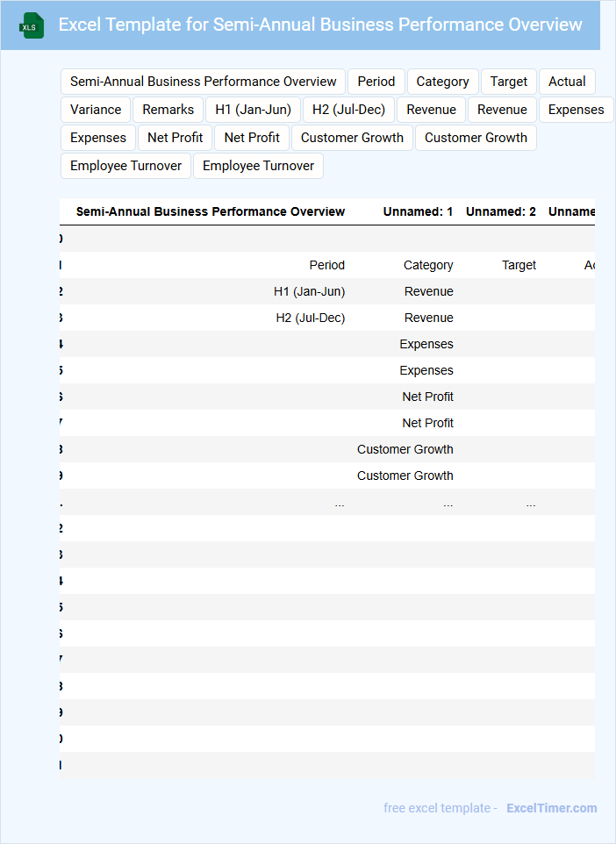
Task: Select the H1 (Jan-Jun) tag button
Action: (x=253, y=110)
